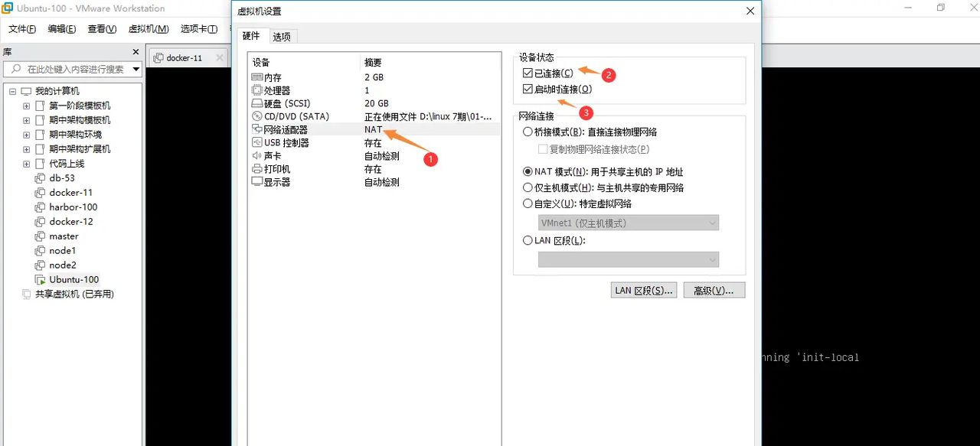Image resolution: width=980 pixels, height=446 pixels.
Task: Select the 桥接模式 radio button
Action: 528,131
